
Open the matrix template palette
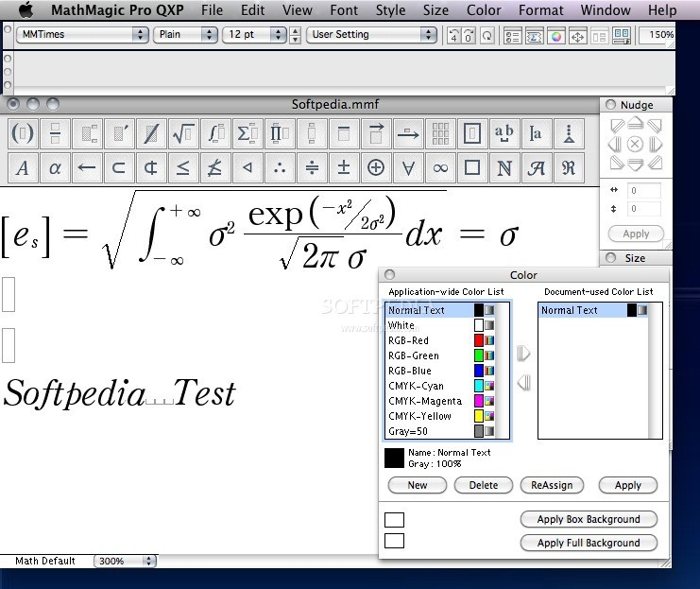[440, 133]
